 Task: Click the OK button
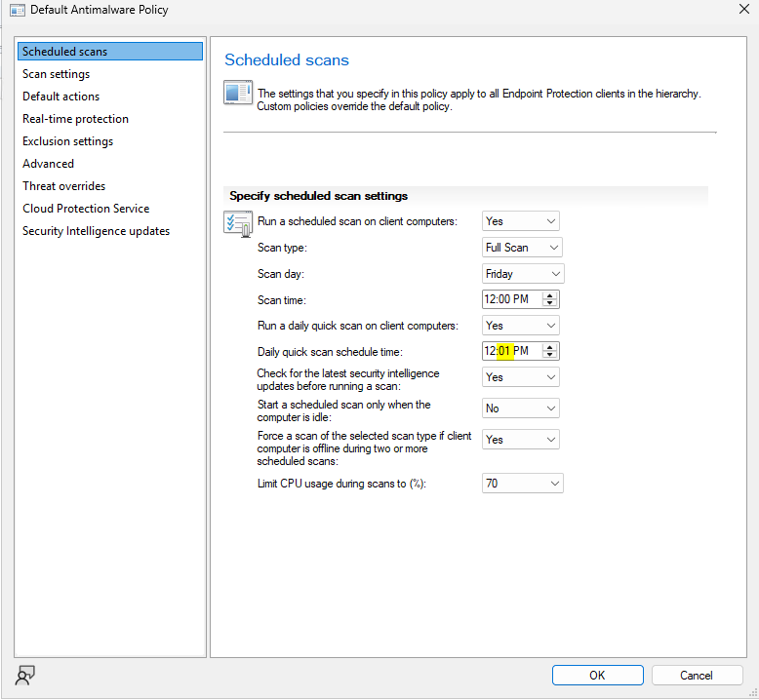(597, 676)
